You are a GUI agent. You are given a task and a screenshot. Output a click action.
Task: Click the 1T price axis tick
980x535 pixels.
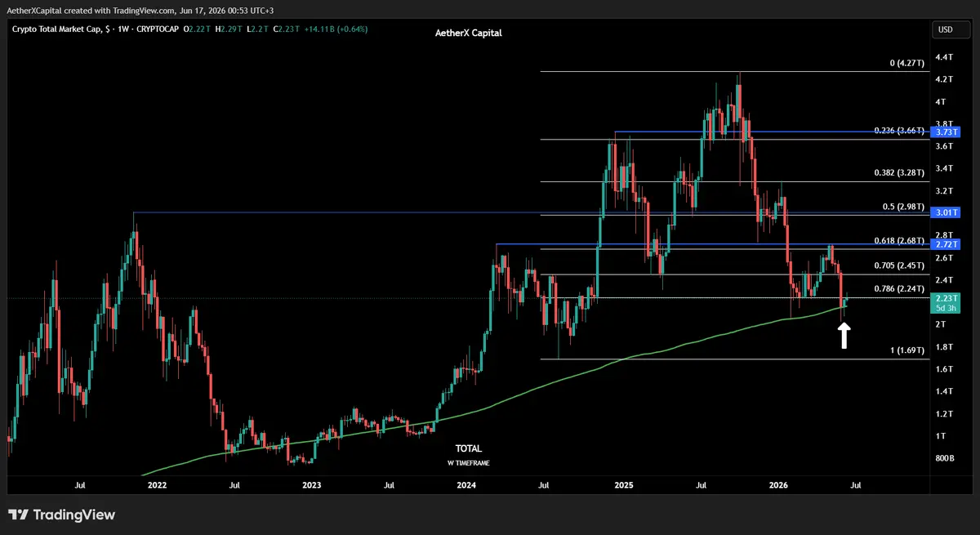941,436
